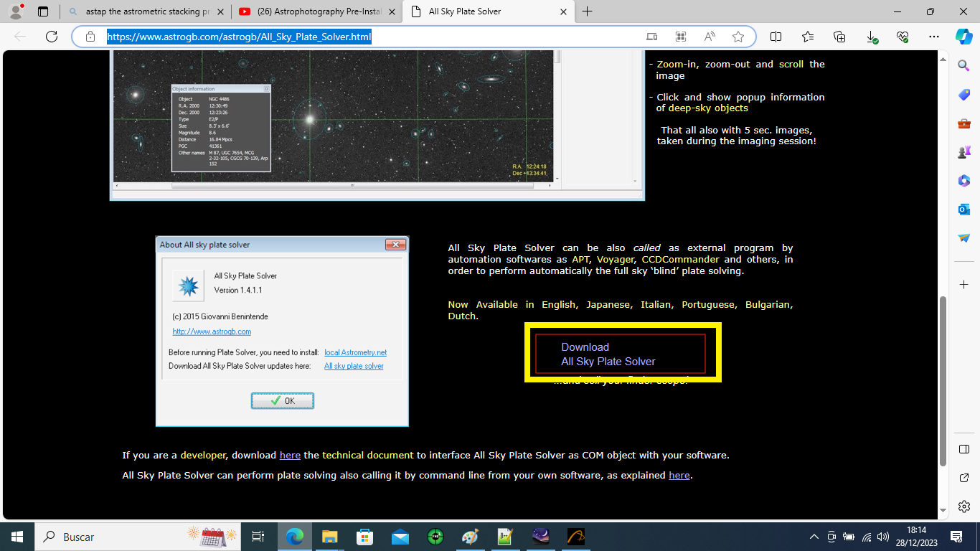Open the Shopping tag icon in sidebar
980x551 pixels.
[x=963, y=95]
